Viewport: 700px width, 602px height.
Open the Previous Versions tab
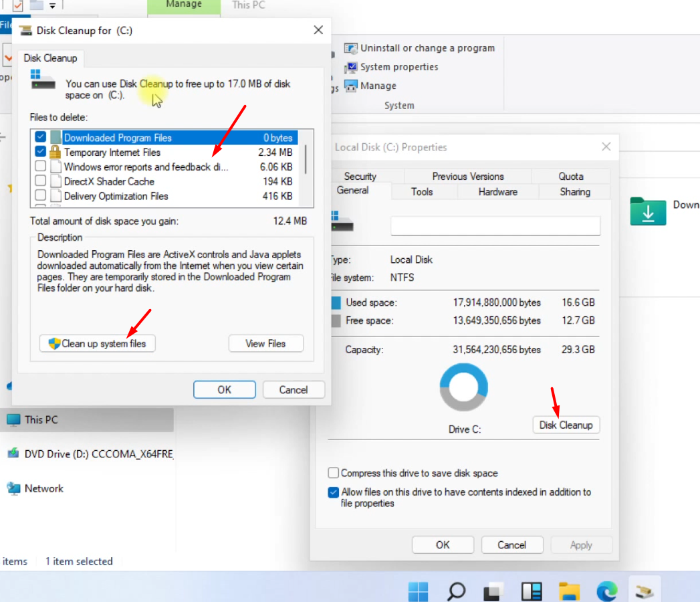[x=468, y=176]
